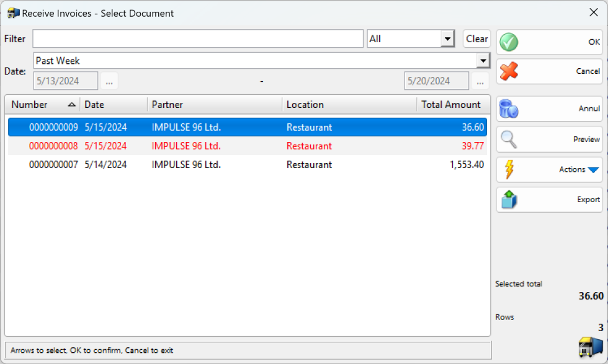Click the Preview button label

point(586,139)
